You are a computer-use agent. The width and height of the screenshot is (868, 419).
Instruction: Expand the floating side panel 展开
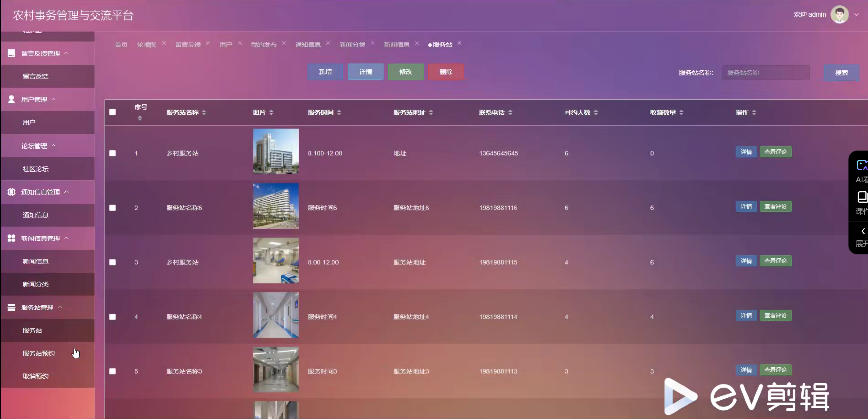862,237
